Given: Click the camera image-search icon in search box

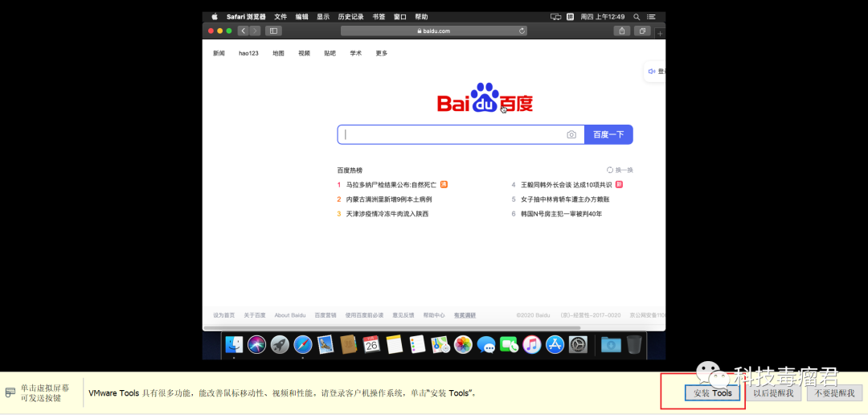Looking at the screenshot, I should click(571, 134).
